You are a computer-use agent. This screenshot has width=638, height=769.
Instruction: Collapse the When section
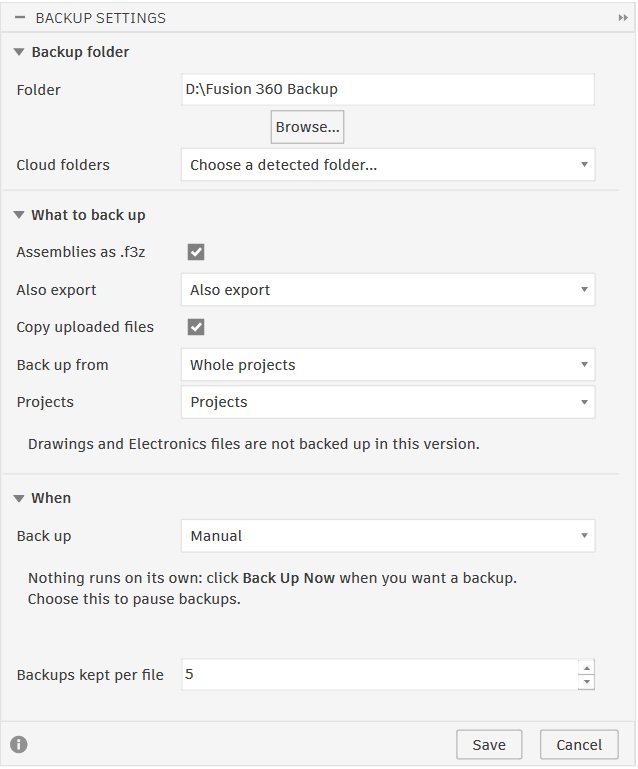19,498
